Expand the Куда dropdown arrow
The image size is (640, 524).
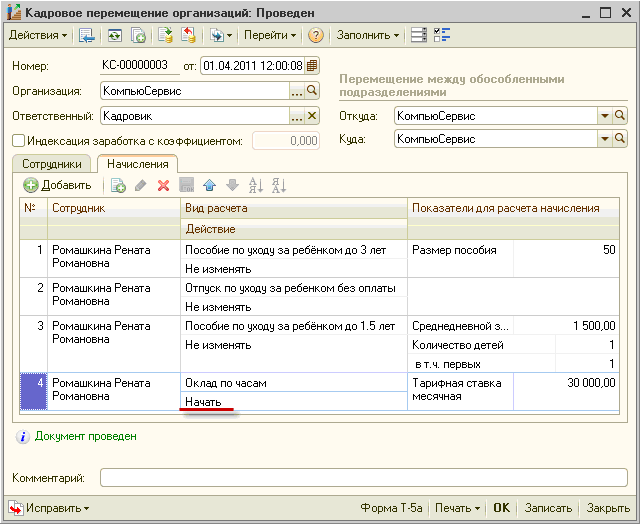(x=604, y=139)
